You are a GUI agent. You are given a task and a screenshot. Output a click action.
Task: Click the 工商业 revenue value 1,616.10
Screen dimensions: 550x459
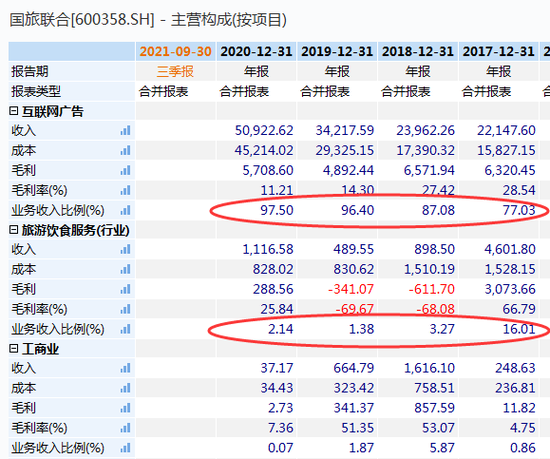point(429,368)
